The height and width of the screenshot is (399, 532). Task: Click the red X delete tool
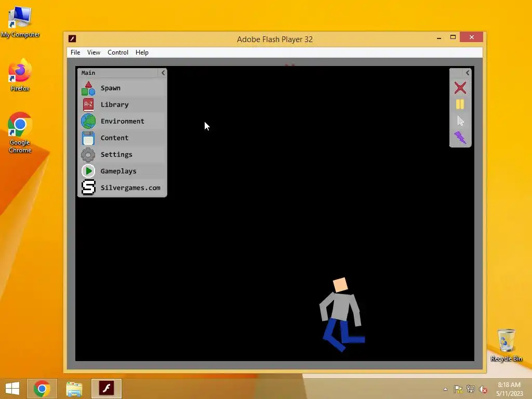click(x=460, y=88)
